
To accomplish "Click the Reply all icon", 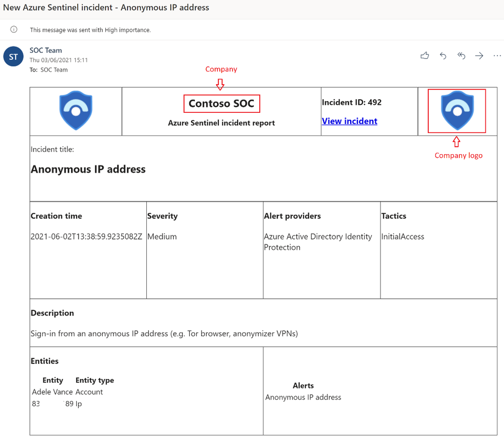I will 461,56.
